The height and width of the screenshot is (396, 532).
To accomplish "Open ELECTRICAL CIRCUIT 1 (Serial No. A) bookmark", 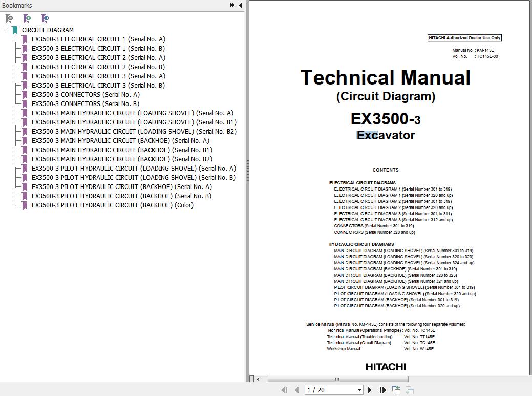I will pos(98,39).
